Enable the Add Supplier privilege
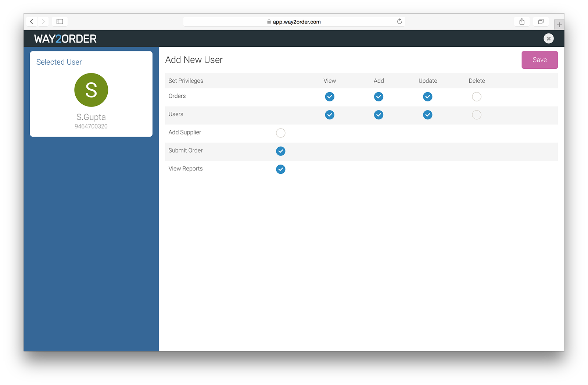The image size is (588, 385). point(280,133)
